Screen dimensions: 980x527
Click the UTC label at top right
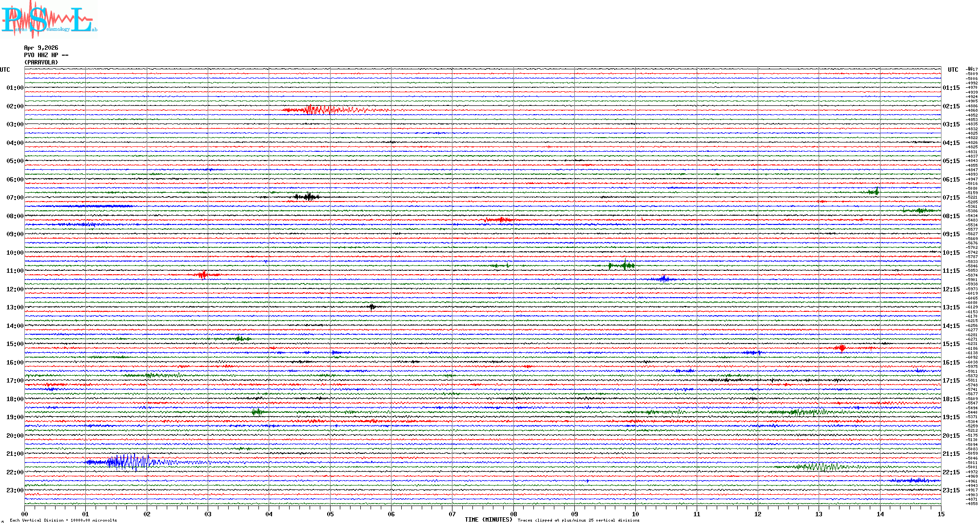[953, 70]
